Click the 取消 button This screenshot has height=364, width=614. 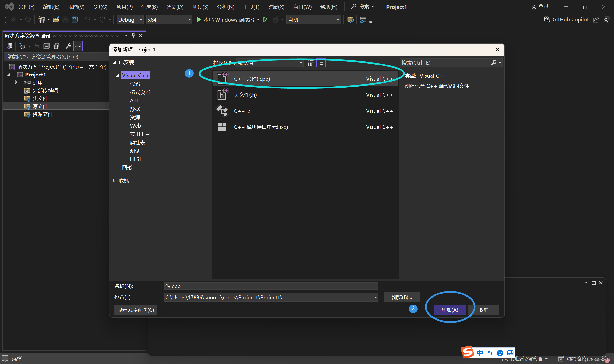tap(483, 310)
